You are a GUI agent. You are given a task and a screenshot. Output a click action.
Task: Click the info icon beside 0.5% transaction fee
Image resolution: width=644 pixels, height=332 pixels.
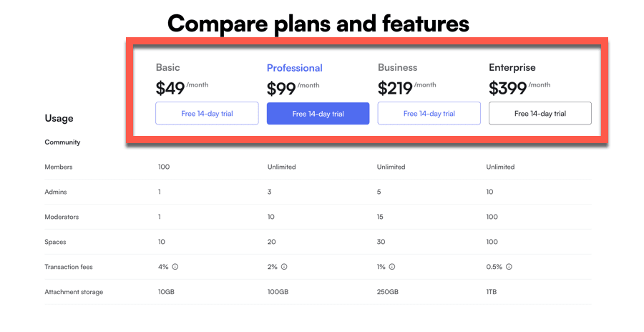[x=509, y=267]
